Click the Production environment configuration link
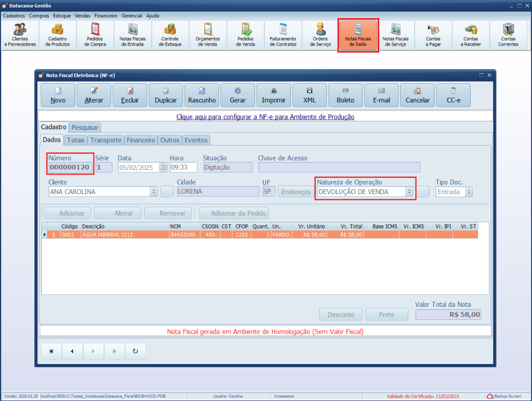 [x=265, y=117]
